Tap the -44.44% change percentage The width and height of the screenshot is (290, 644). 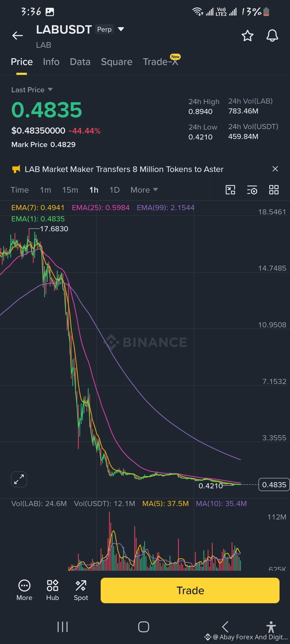pyautogui.click(x=84, y=131)
